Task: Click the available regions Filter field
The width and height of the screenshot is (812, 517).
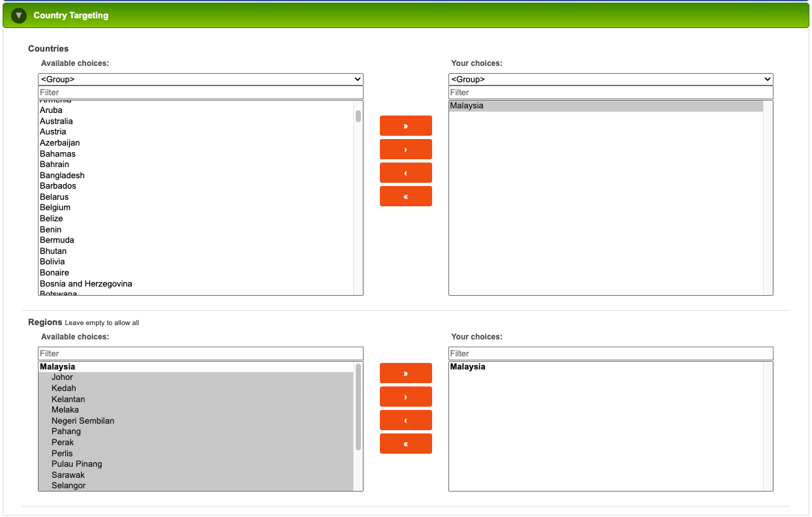Action: [x=200, y=354]
